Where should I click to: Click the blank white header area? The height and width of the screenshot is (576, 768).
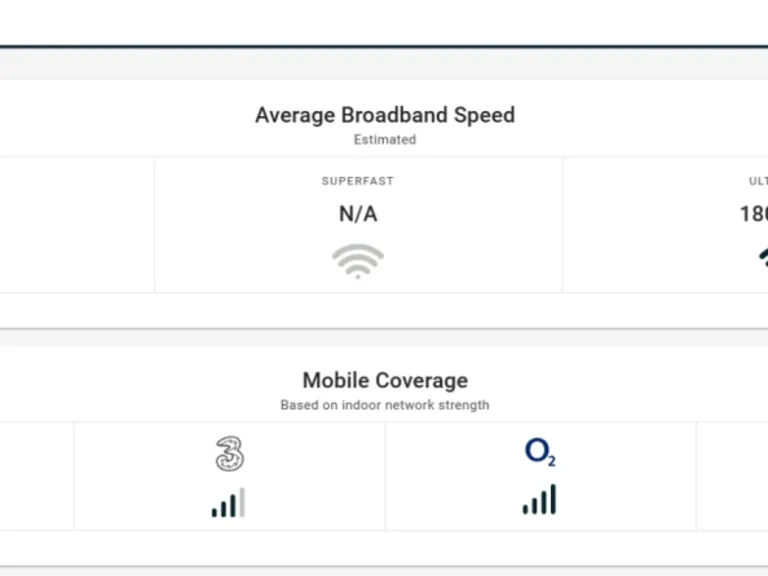pyautogui.click(x=384, y=22)
